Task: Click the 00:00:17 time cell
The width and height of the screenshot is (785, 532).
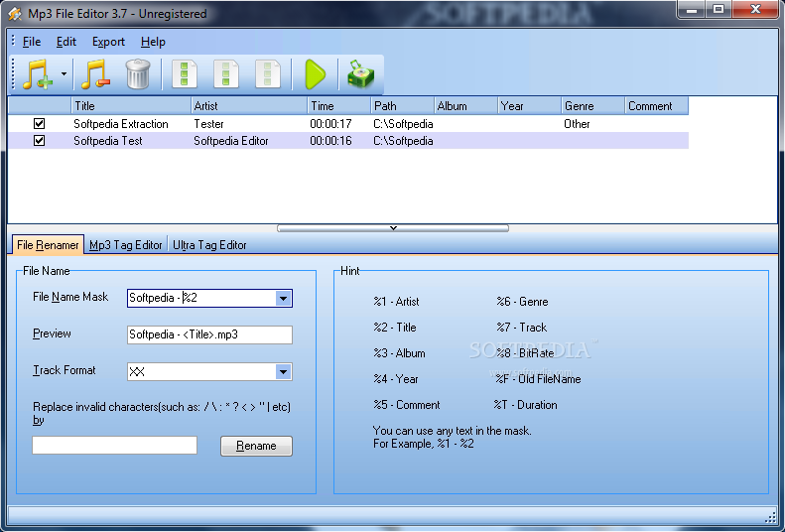Action: point(330,124)
